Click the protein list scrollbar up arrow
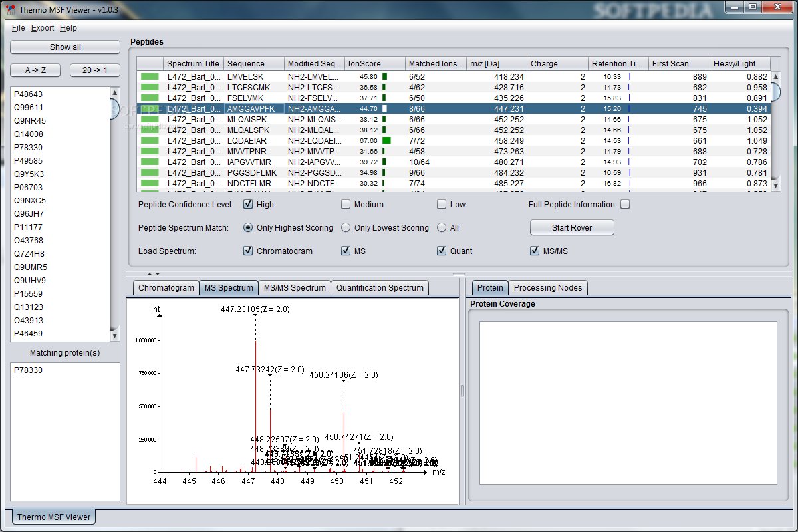Viewport: 798px width, 532px height. [x=114, y=93]
